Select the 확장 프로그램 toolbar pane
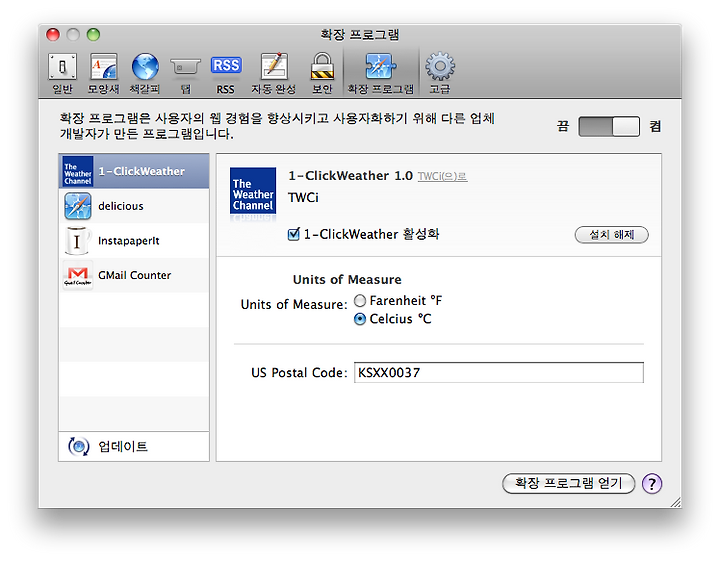This screenshot has width=720, height=561. pyautogui.click(x=380, y=73)
